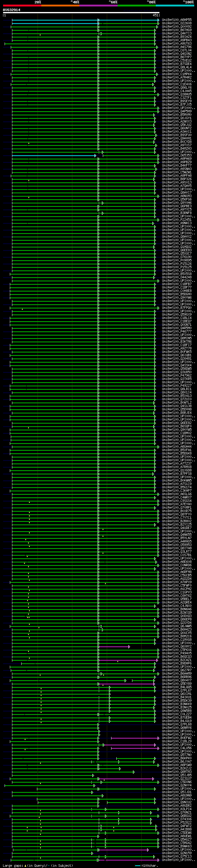
Task: Select label UniRef100_Q2N159
Action: click(x=177, y=853)
